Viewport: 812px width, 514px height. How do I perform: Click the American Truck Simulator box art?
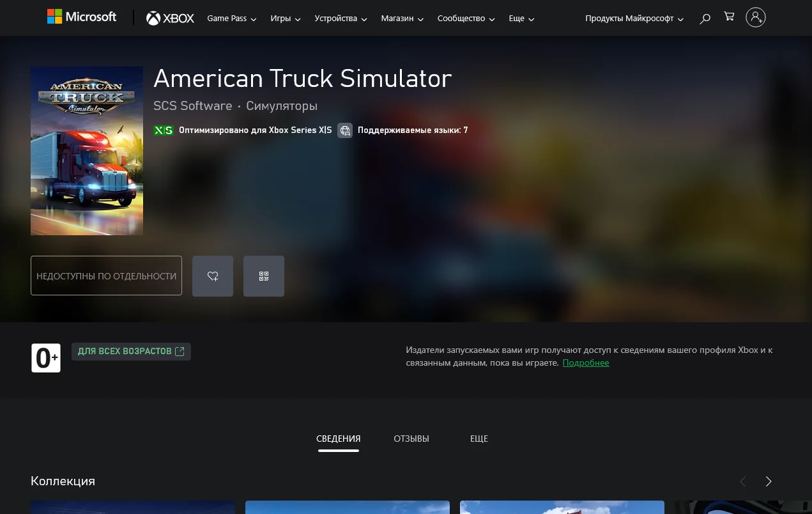coord(87,151)
